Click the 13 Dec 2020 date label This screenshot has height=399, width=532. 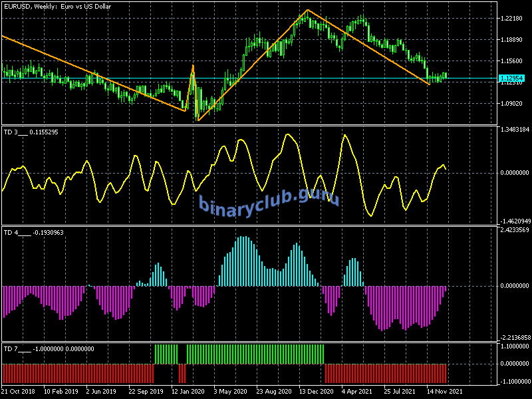[x=317, y=392]
